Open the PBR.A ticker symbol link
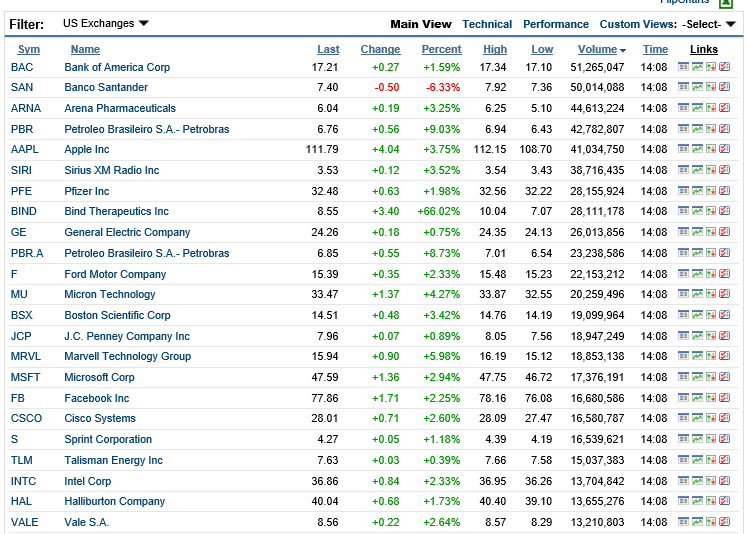The image size is (747, 534). click(x=27, y=253)
